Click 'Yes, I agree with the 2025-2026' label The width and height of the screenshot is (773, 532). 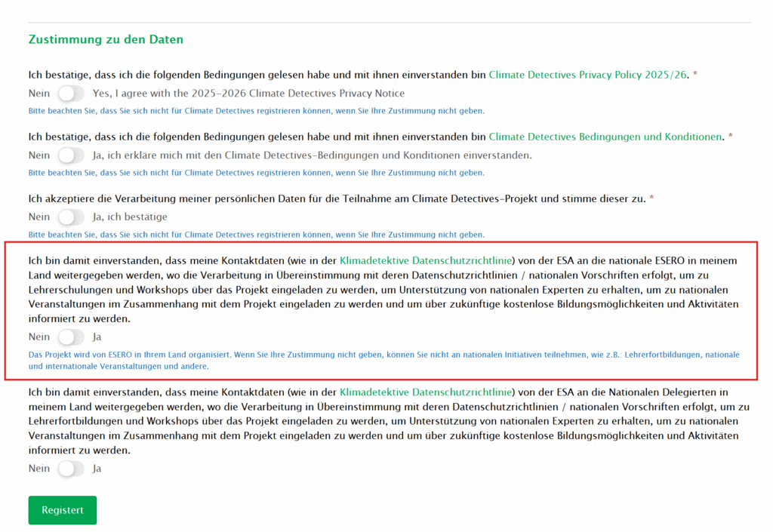pos(248,94)
